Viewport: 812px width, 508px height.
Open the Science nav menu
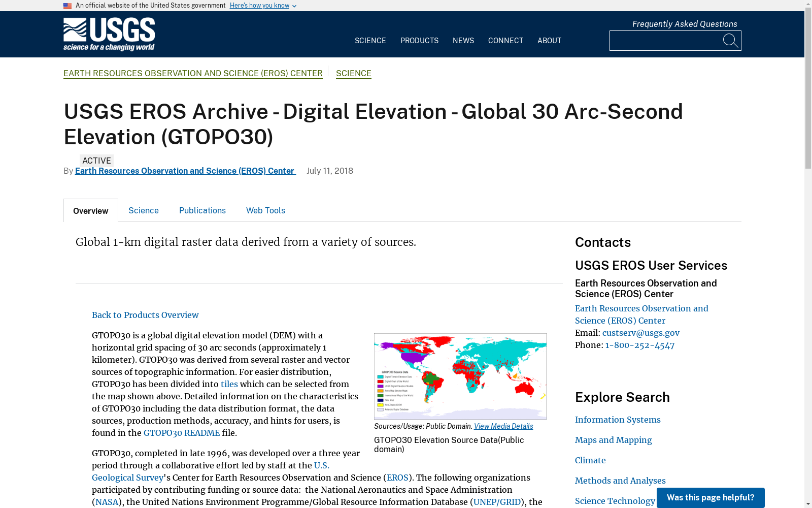pos(370,41)
